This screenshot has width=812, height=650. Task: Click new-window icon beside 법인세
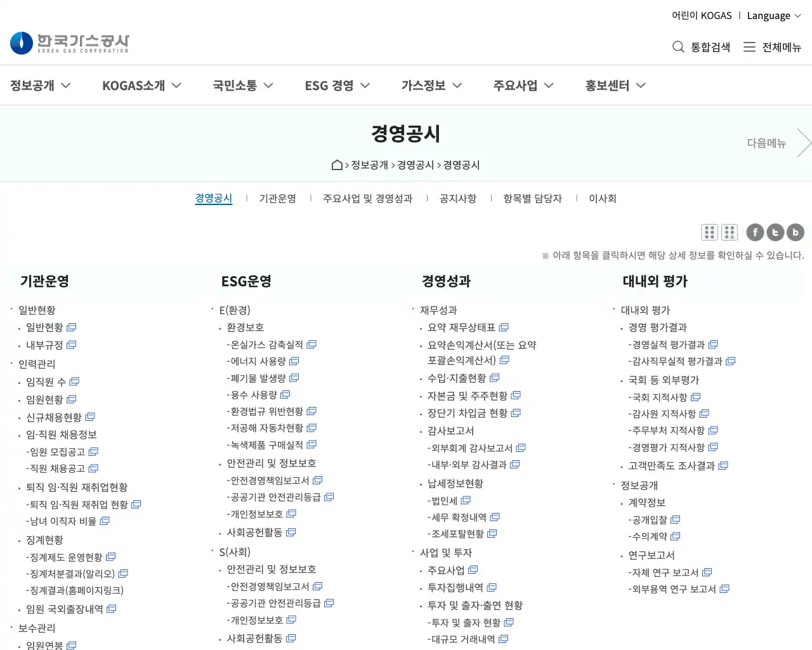tap(466, 501)
